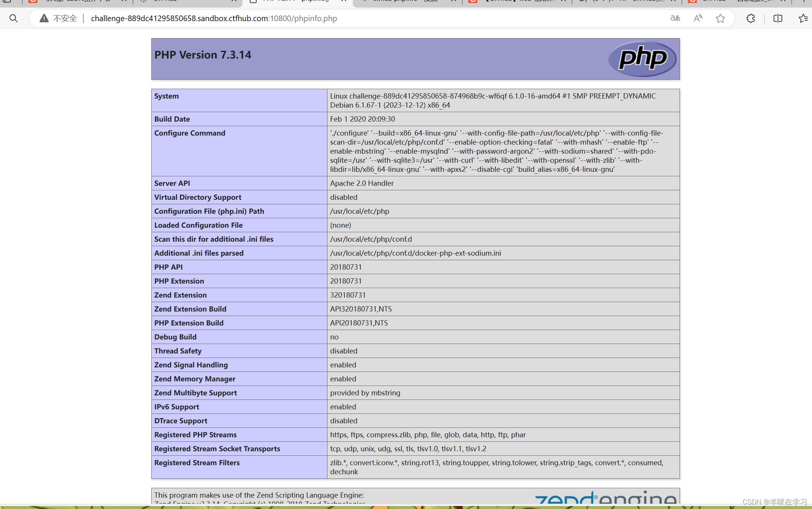
Task: Toggle the split screen icon
Action: pyautogui.click(x=778, y=18)
